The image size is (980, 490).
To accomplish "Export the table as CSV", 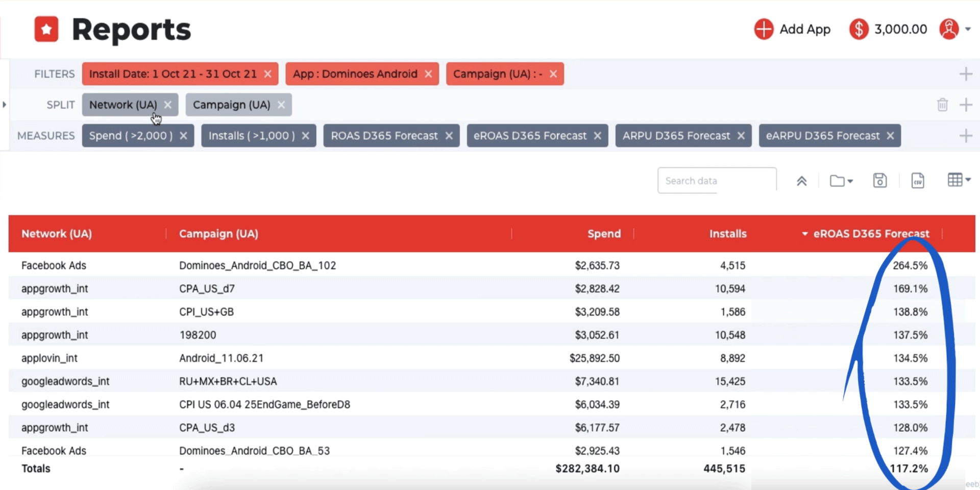I will [x=917, y=180].
